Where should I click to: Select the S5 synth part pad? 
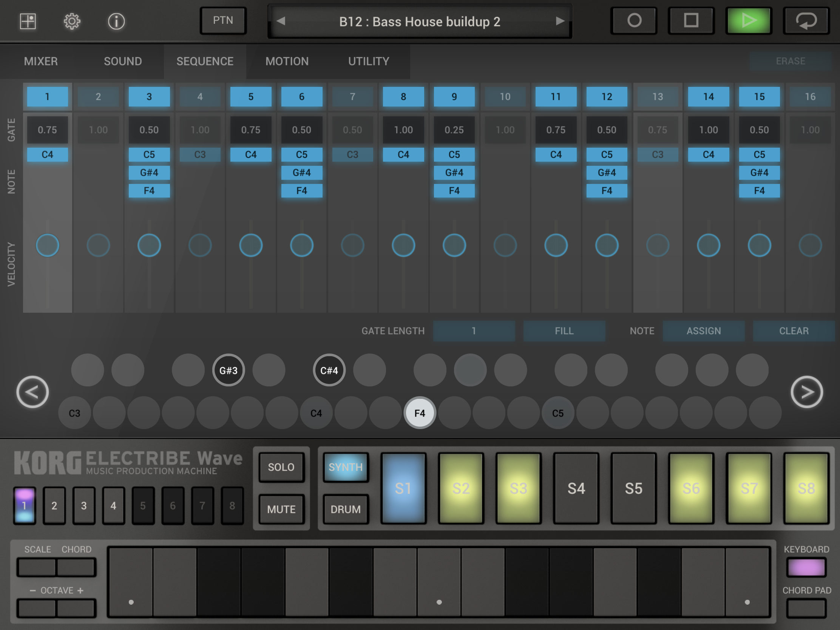coord(634,488)
